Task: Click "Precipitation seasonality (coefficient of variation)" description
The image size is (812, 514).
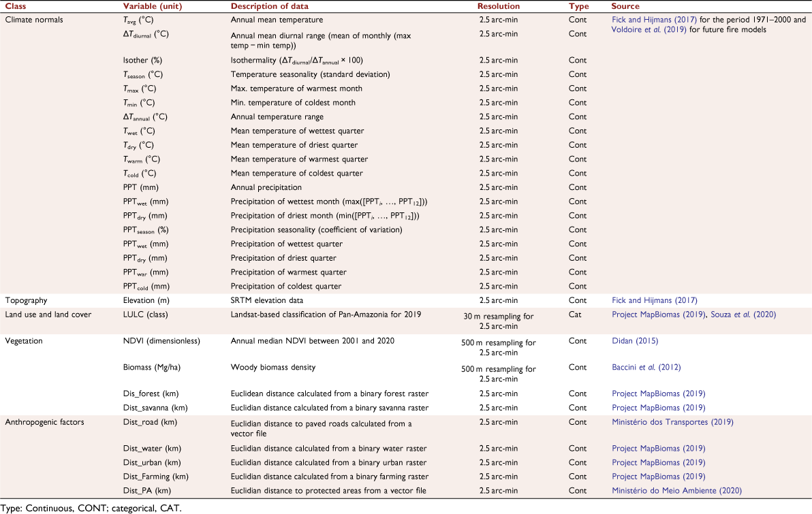Action: click(x=316, y=229)
